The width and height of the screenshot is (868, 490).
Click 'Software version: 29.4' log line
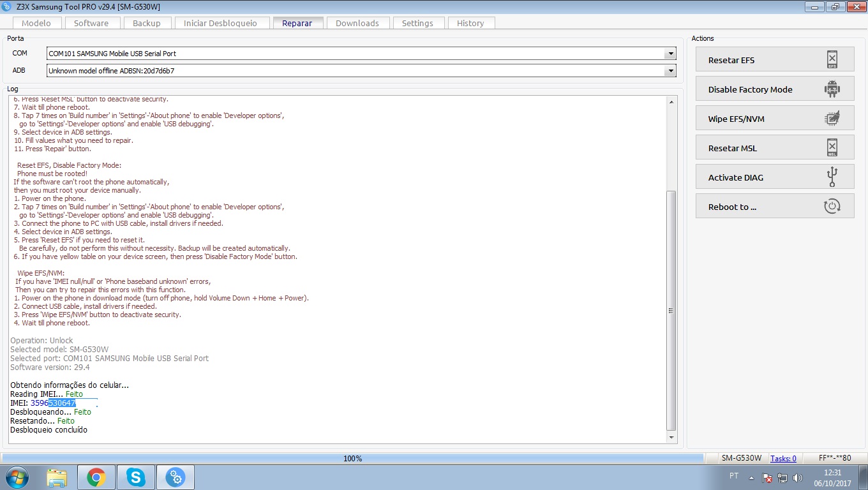50,367
